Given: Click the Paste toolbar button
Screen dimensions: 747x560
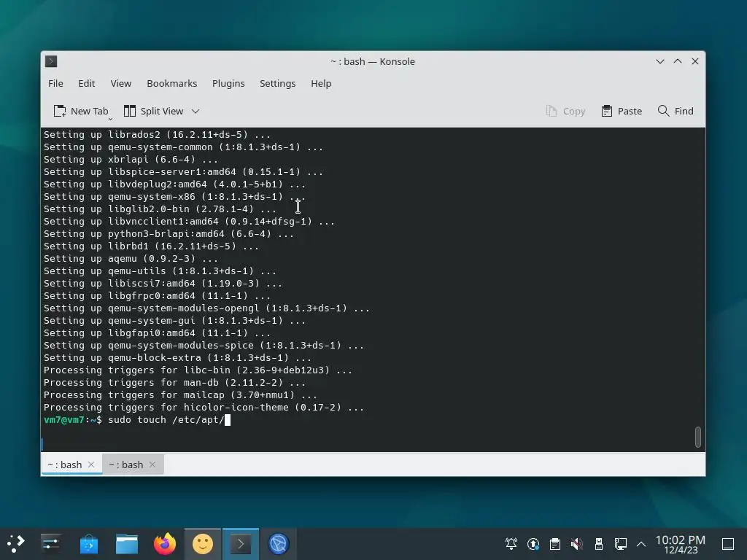Looking at the screenshot, I should click(622, 111).
